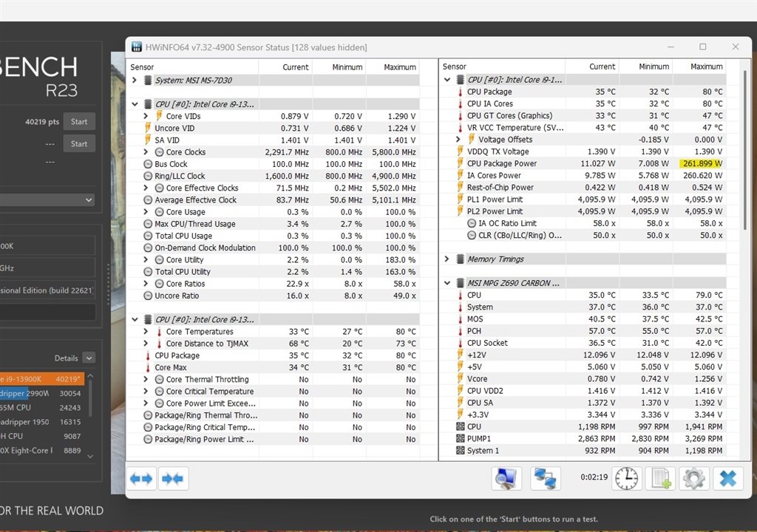Image resolution: width=757 pixels, height=532 pixels.
Task: Click the collapse-columns blue arrows icon
Action: 172,478
